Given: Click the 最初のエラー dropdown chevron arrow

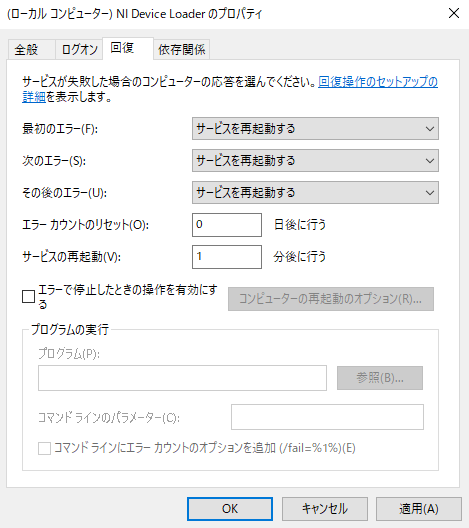Looking at the screenshot, I should [430, 129].
